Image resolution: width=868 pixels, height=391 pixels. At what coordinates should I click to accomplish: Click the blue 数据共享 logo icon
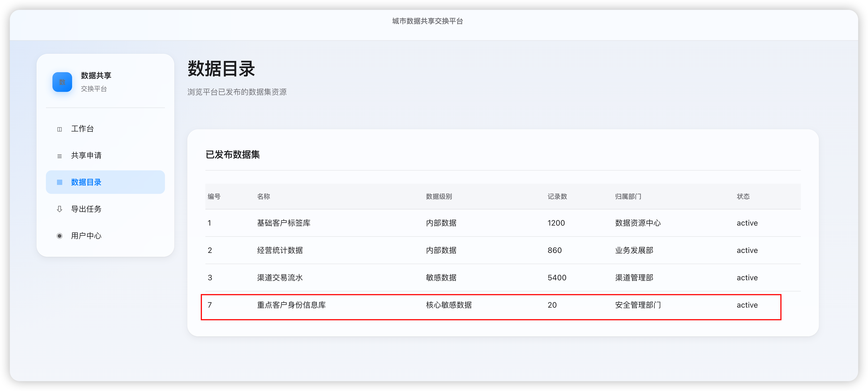tap(62, 82)
